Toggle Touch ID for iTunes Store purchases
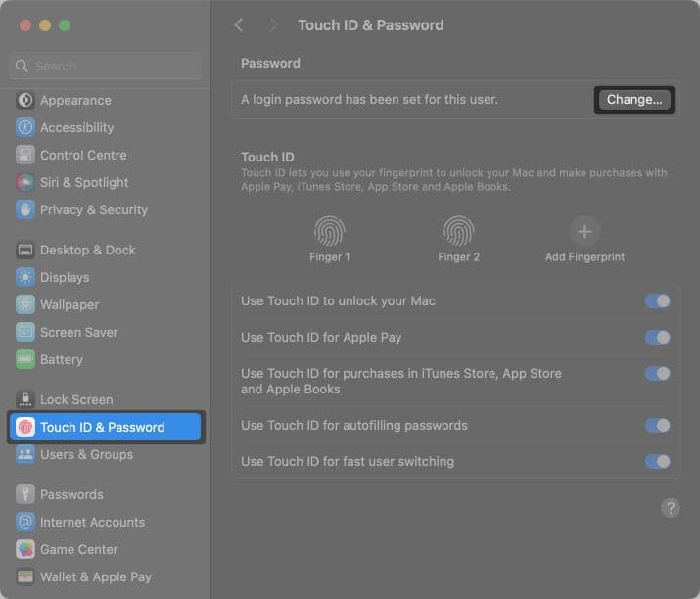Screen dimensions: 700x599 [x=658, y=373]
